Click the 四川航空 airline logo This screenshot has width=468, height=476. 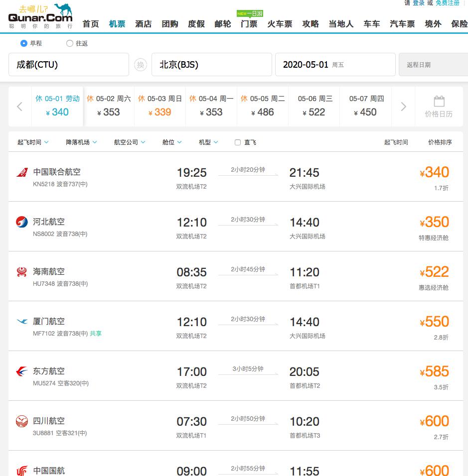[22, 421]
